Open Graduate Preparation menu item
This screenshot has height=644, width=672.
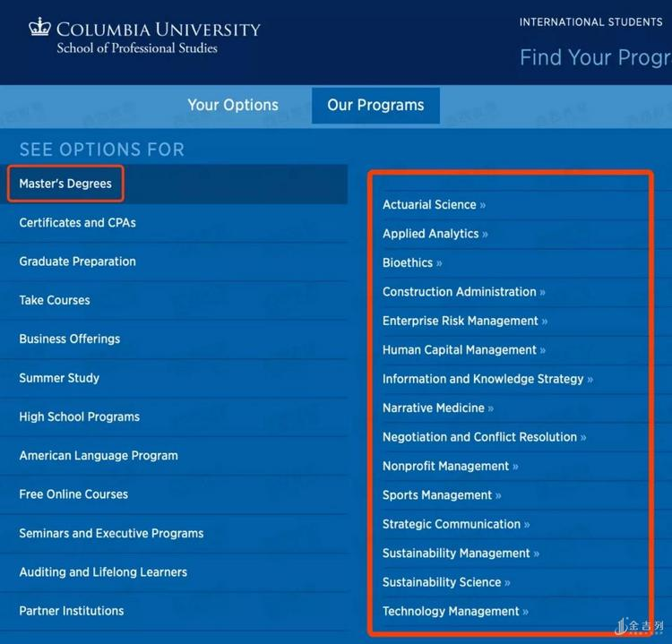[78, 262]
